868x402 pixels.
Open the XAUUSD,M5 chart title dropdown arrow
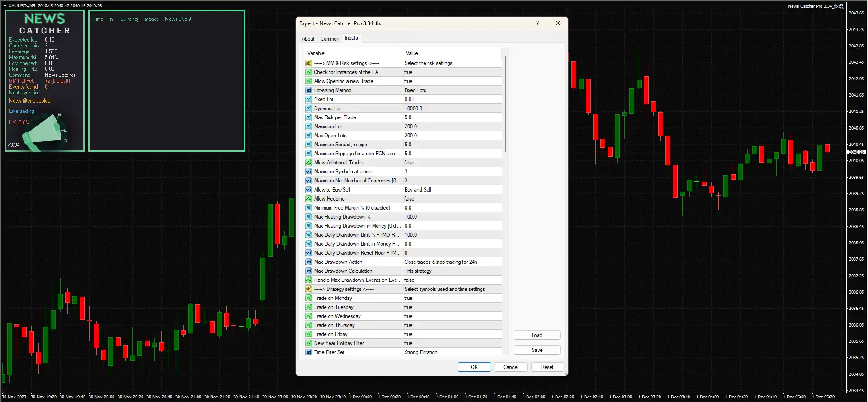(x=5, y=6)
